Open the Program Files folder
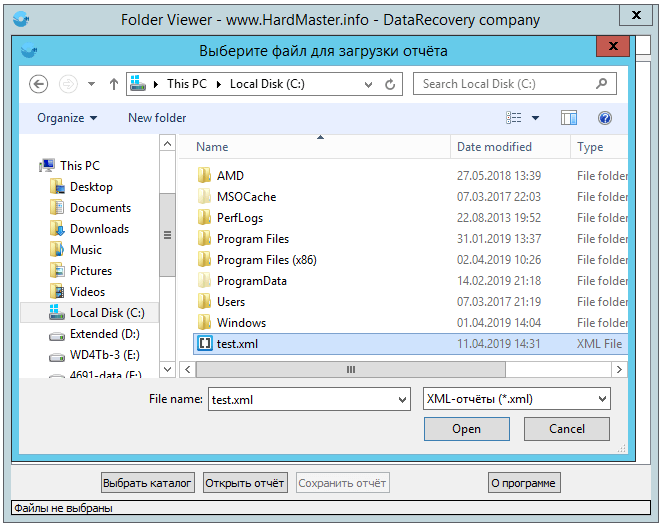 [x=252, y=239]
